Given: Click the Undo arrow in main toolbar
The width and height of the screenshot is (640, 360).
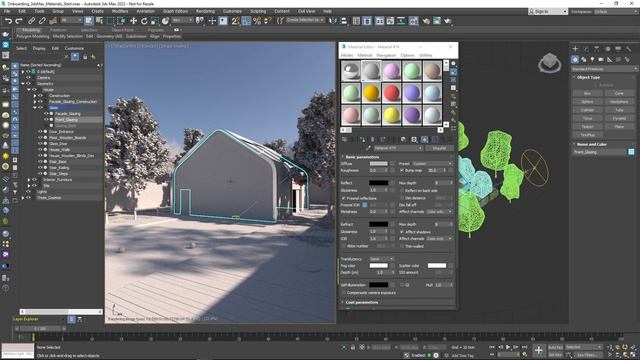Looking at the screenshot, I should pyautogui.click(x=8, y=21).
